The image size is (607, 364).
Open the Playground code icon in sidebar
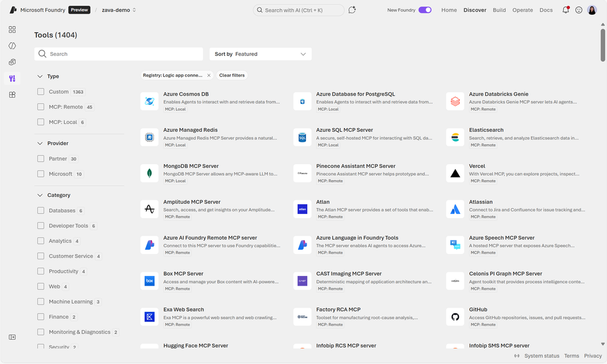[12, 46]
